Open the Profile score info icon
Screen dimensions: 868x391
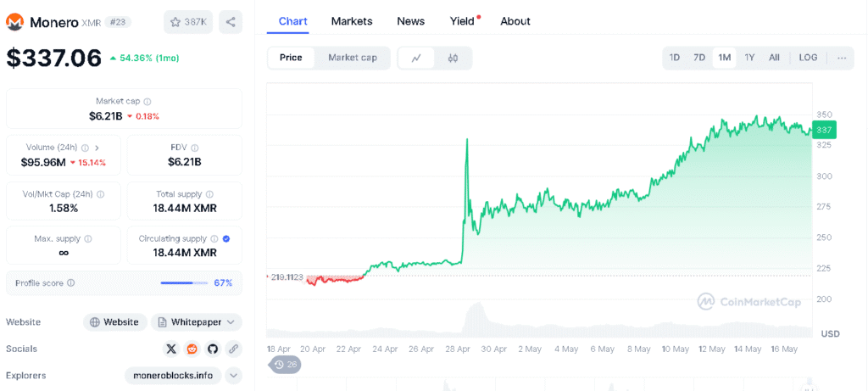(x=71, y=283)
